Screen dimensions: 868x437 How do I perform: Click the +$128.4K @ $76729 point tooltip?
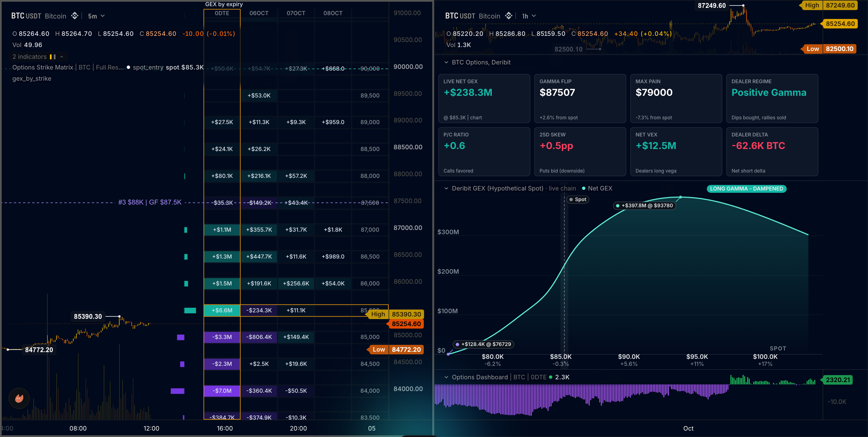click(x=483, y=344)
